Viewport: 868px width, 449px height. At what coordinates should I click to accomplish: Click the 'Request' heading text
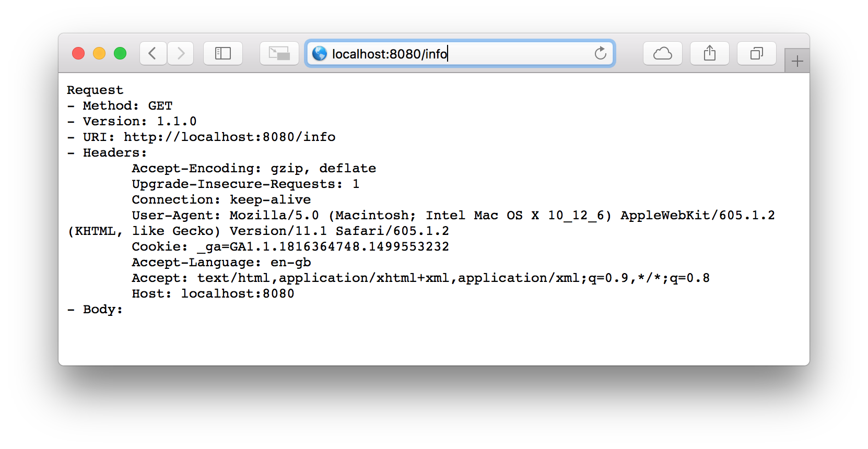tap(95, 90)
